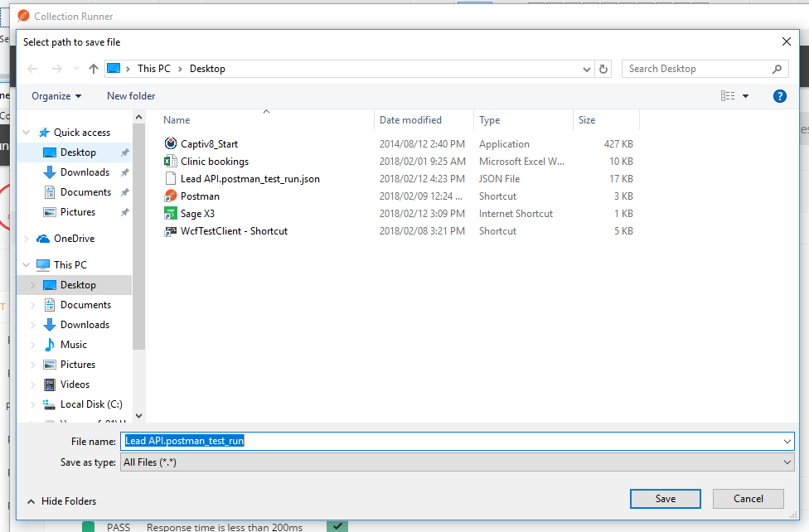Click the help question mark icon
Screen dimensions: 809x532
779,95
